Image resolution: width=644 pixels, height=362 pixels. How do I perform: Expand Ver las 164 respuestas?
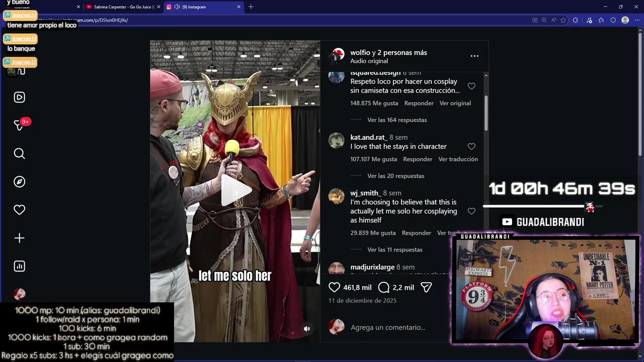point(397,120)
